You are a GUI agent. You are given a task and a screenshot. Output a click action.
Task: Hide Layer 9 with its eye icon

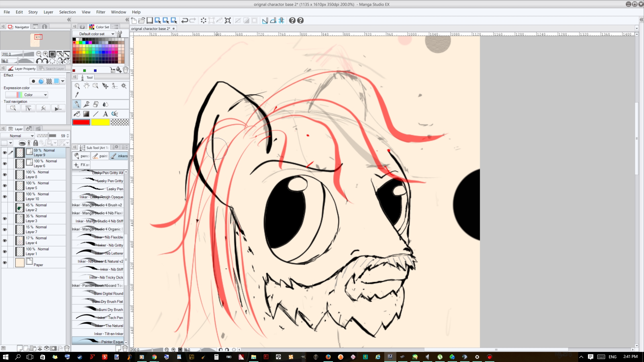5,153
